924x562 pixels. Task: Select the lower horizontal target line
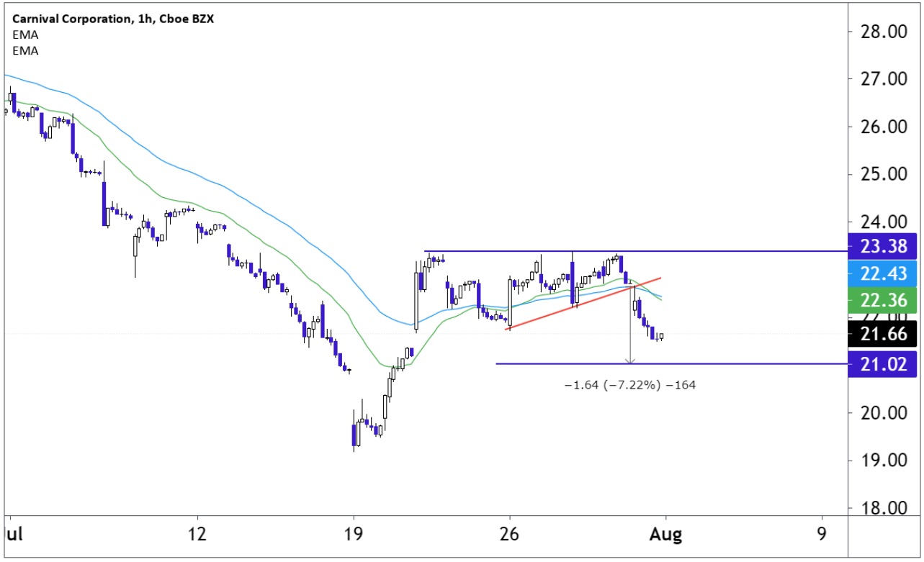tap(672, 363)
